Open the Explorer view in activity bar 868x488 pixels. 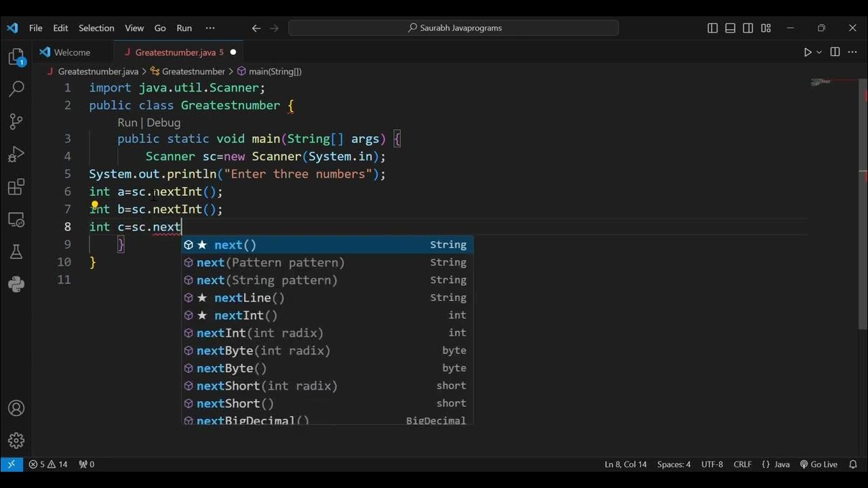coord(16,57)
